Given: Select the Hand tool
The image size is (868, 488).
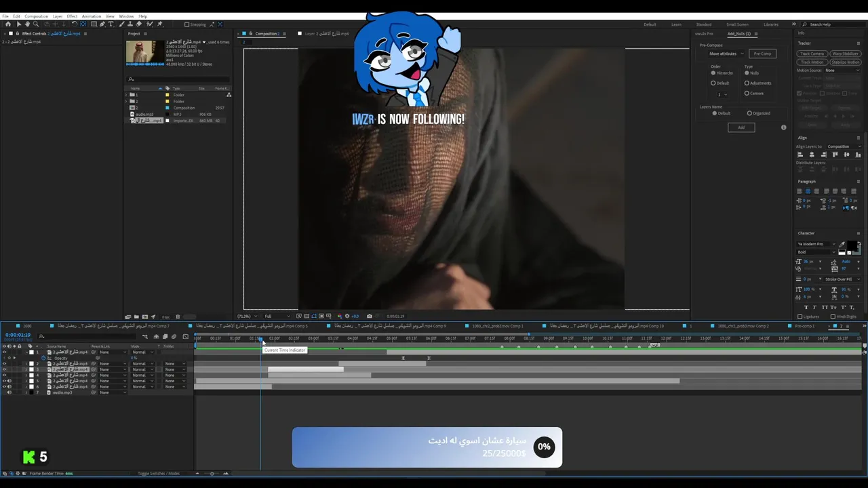Looking at the screenshot, I should click(27, 24).
